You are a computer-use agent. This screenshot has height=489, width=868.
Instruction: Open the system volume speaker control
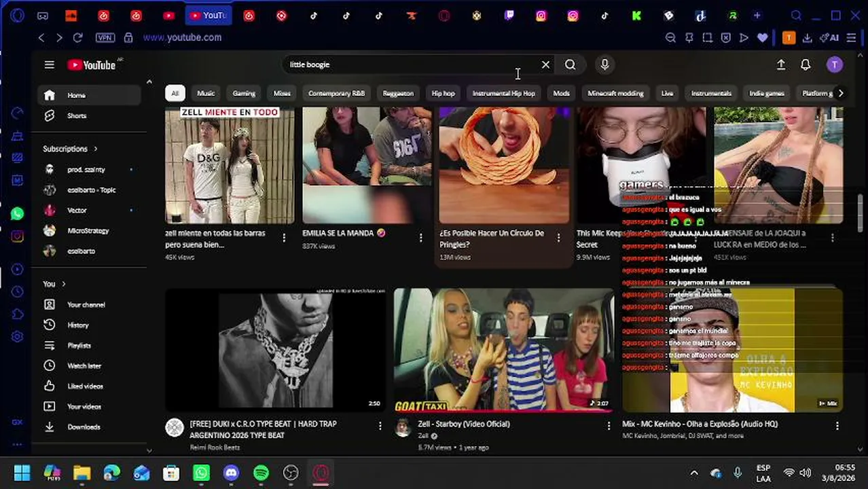click(x=805, y=473)
